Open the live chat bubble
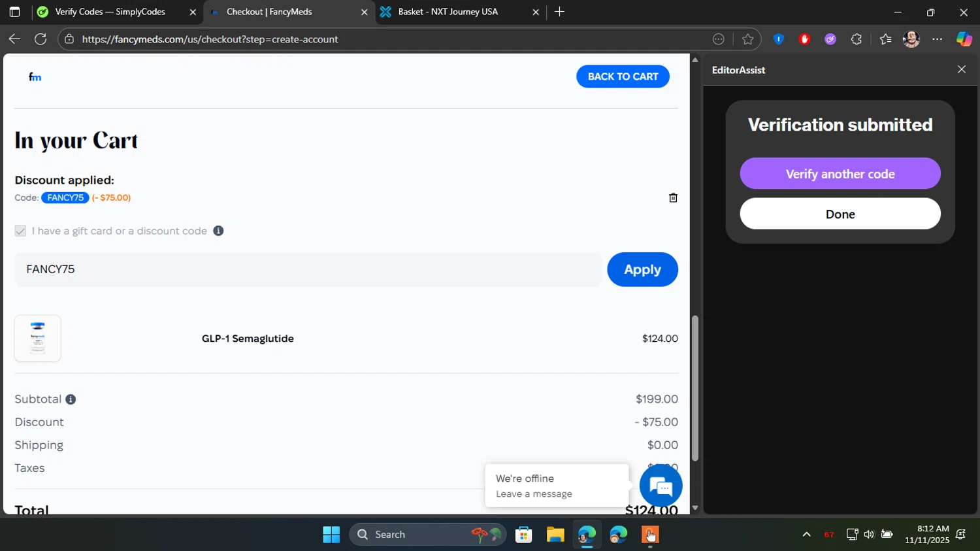This screenshot has width=980, height=551. [x=661, y=486]
